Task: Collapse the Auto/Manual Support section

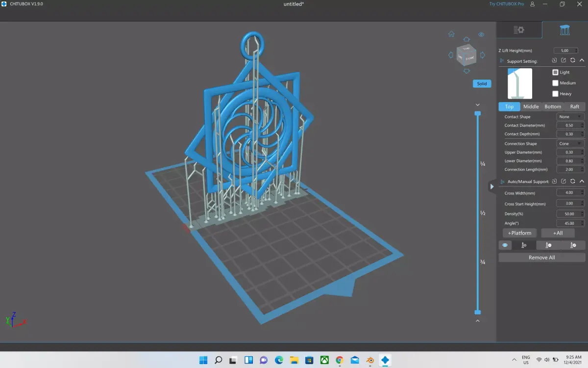Action: click(x=582, y=181)
